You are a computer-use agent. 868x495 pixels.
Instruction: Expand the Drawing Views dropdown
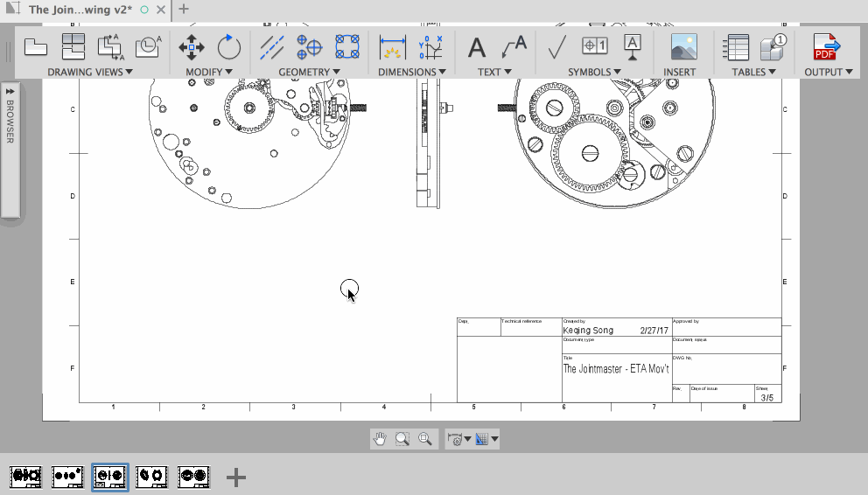pyautogui.click(x=90, y=72)
